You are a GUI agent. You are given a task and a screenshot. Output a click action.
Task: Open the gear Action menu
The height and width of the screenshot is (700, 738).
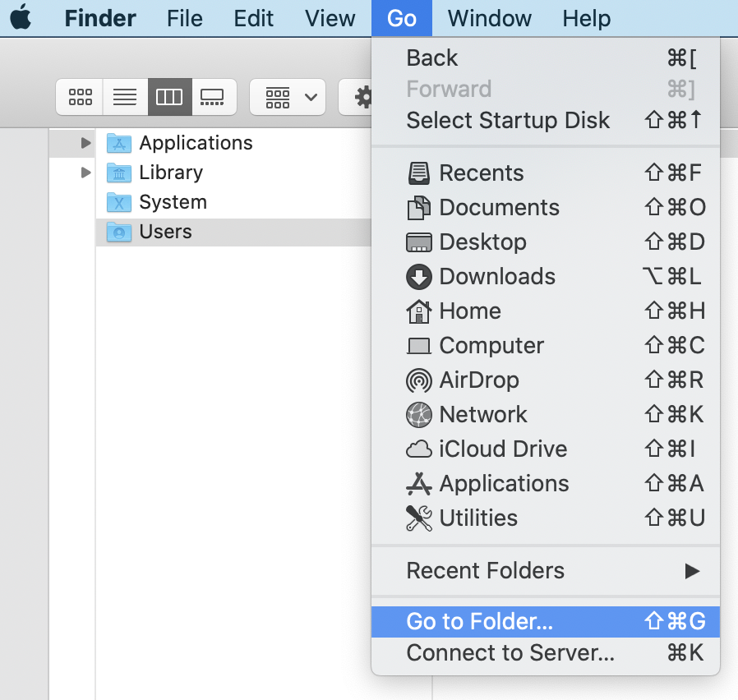coord(356,97)
